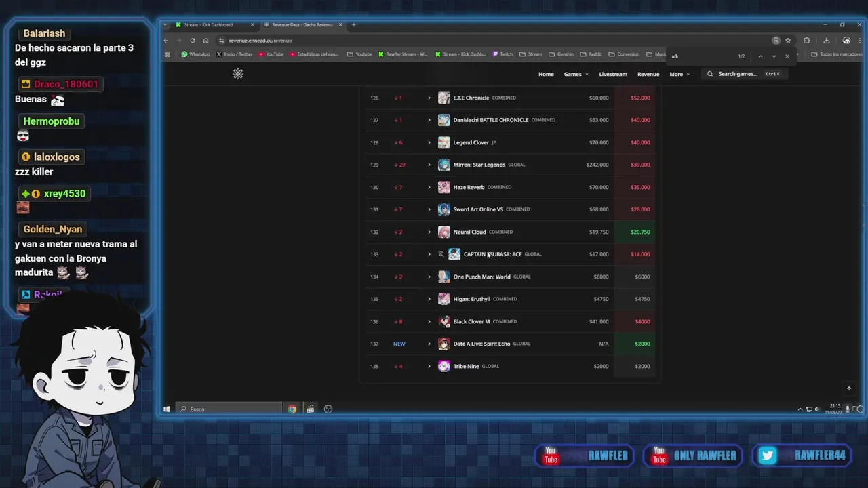Open the Genshin bookmarks folder

click(561, 54)
